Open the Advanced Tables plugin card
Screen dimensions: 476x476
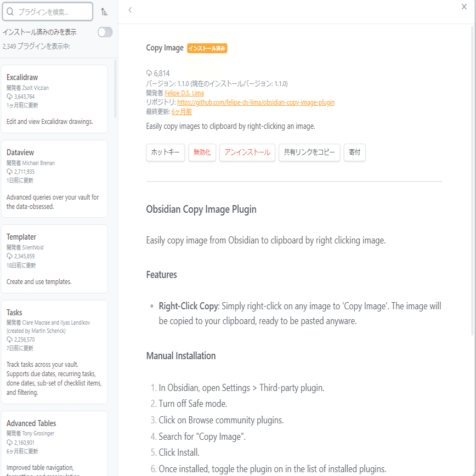pos(54,444)
